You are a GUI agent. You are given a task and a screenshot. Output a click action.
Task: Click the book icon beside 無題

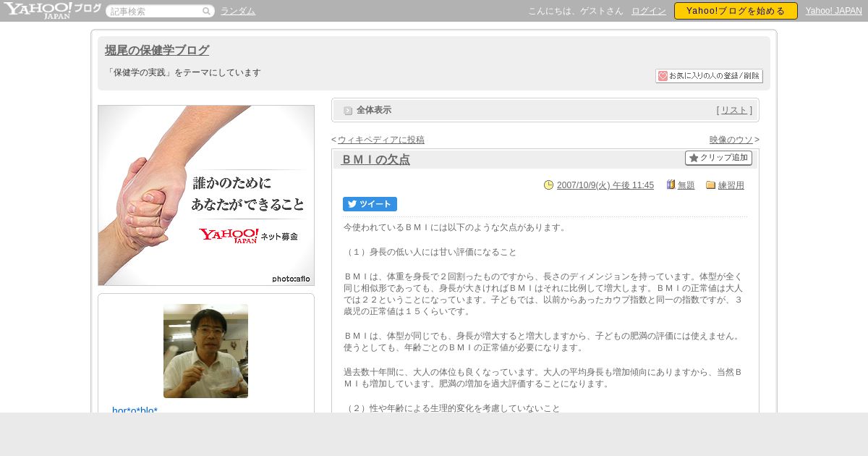point(671,185)
